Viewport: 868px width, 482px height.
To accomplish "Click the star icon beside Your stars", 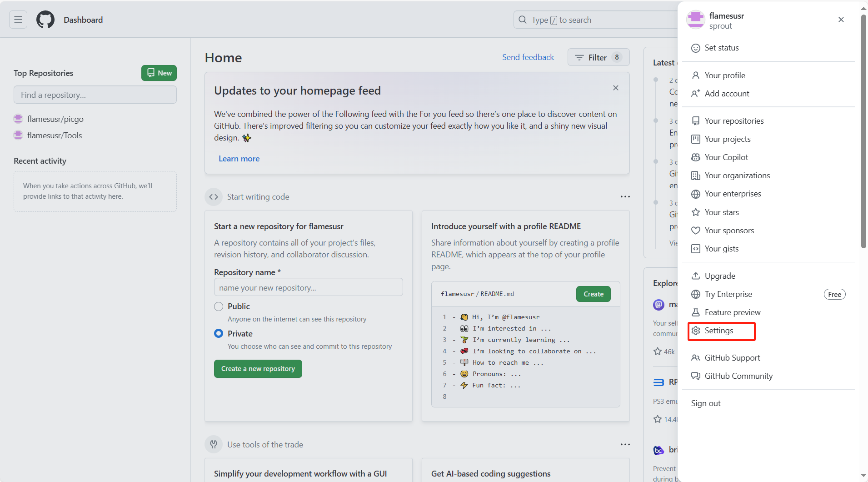I will coord(696,212).
